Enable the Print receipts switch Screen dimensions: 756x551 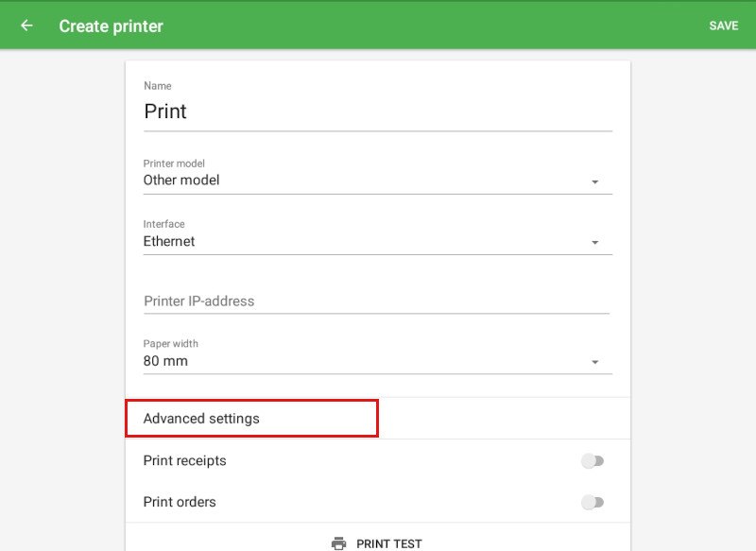pos(593,461)
